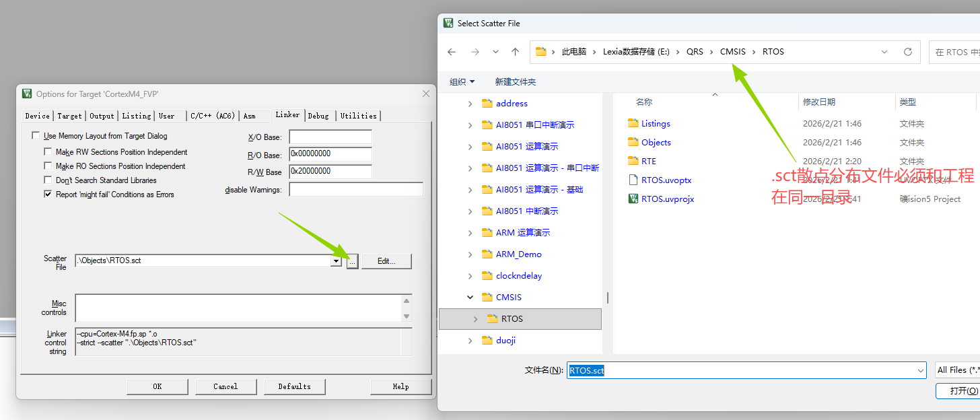Click the R/O Base address field
This screenshot has height=420, width=980.
(x=330, y=155)
